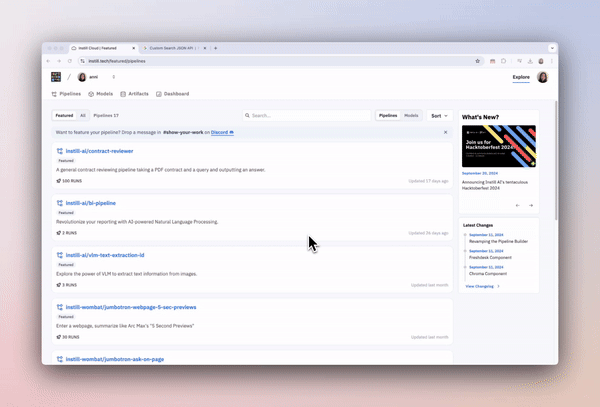Open the browser downloads icon
The width and height of the screenshot is (600, 407).
[530, 61]
